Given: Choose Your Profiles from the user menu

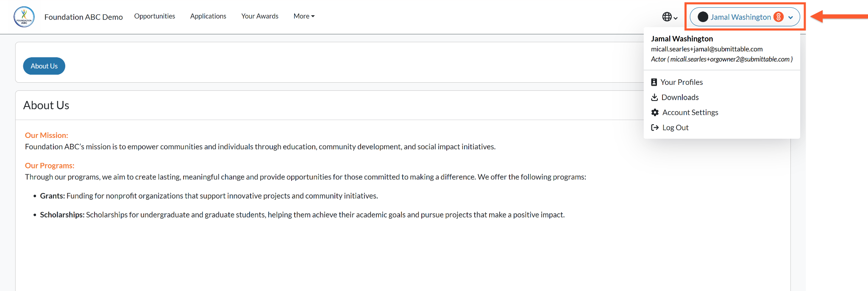Looking at the screenshot, I should [682, 82].
